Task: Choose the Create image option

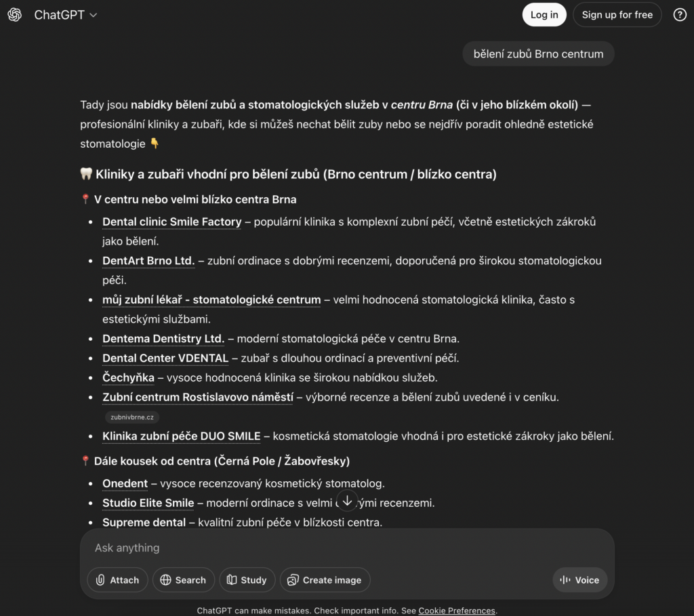Action: [x=325, y=580]
